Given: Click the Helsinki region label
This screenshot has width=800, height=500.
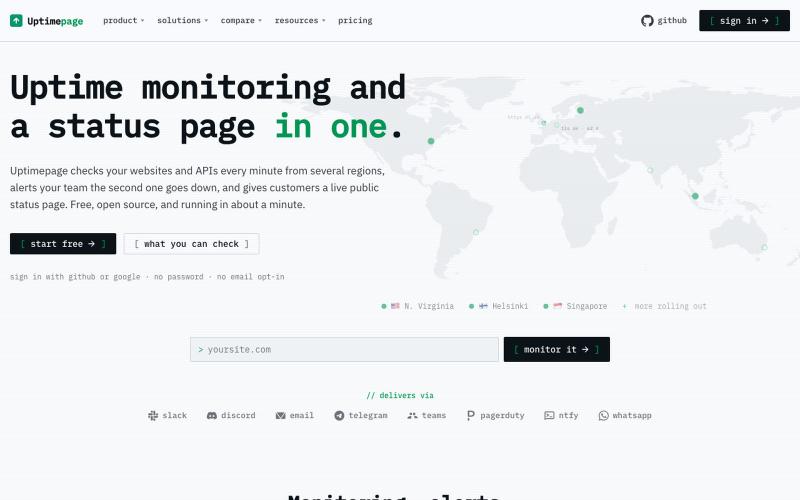Looking at the screenshot, I should 510,306.
